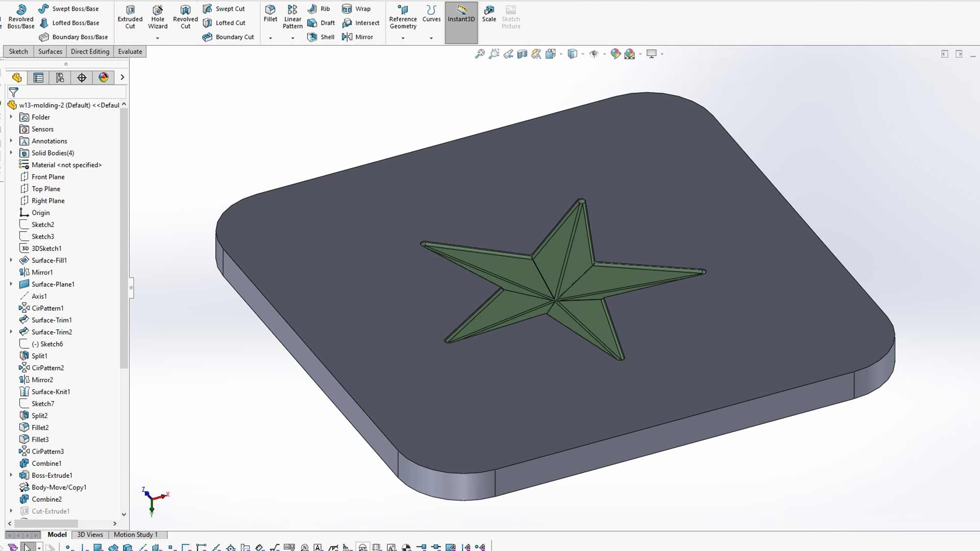Viewport: 980px width, 551px height.
Task: Select Combine2 in feature tree
Action: click(x=46, y=499)
